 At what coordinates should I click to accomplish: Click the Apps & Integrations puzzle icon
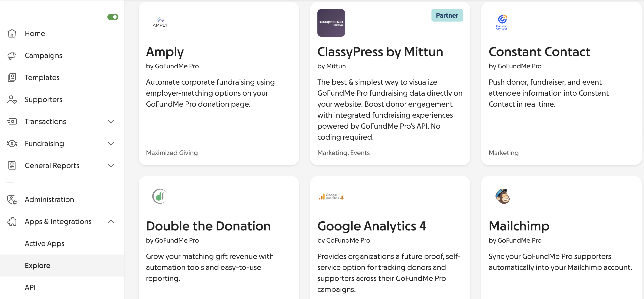coord(12,221)
